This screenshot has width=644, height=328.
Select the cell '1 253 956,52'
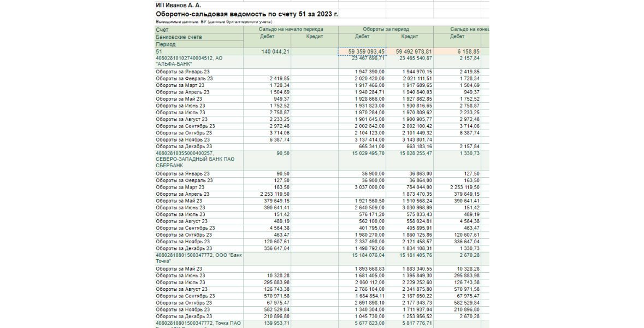pyautogui.click(x=410, y=317)
